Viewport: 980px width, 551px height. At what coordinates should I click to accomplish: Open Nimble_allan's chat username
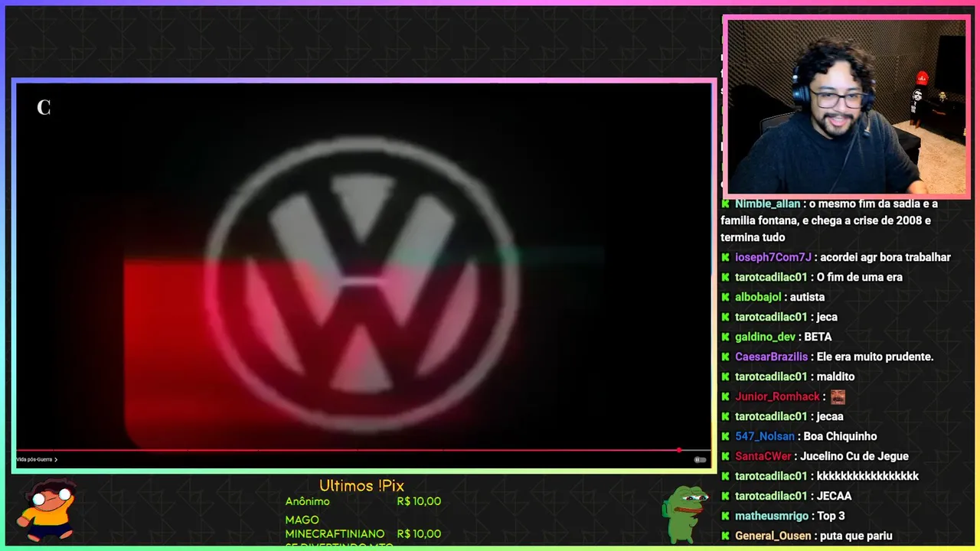click(767, 204)
